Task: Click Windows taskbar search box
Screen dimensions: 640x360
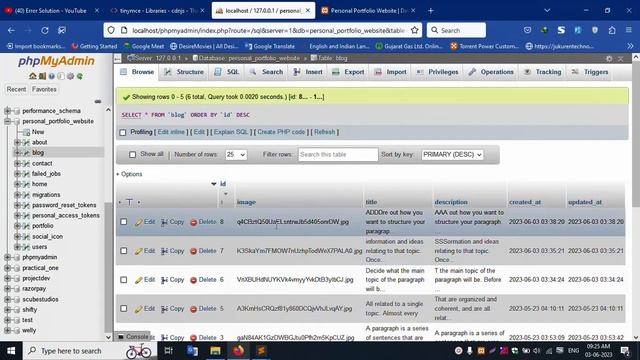Action: [x=90, y=351]
